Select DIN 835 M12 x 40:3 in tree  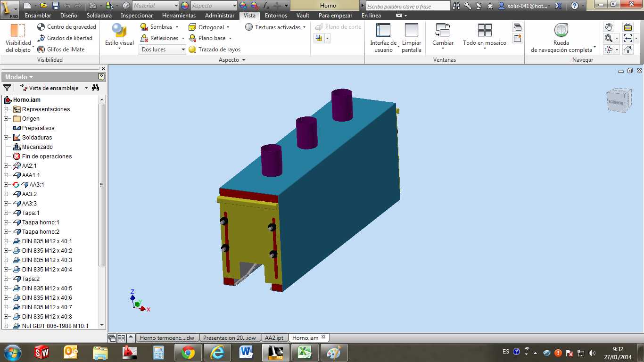click(47, 260)
